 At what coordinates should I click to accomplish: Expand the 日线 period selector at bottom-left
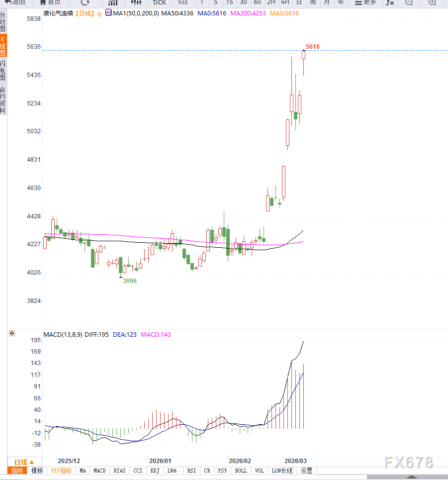pos(24,462)
